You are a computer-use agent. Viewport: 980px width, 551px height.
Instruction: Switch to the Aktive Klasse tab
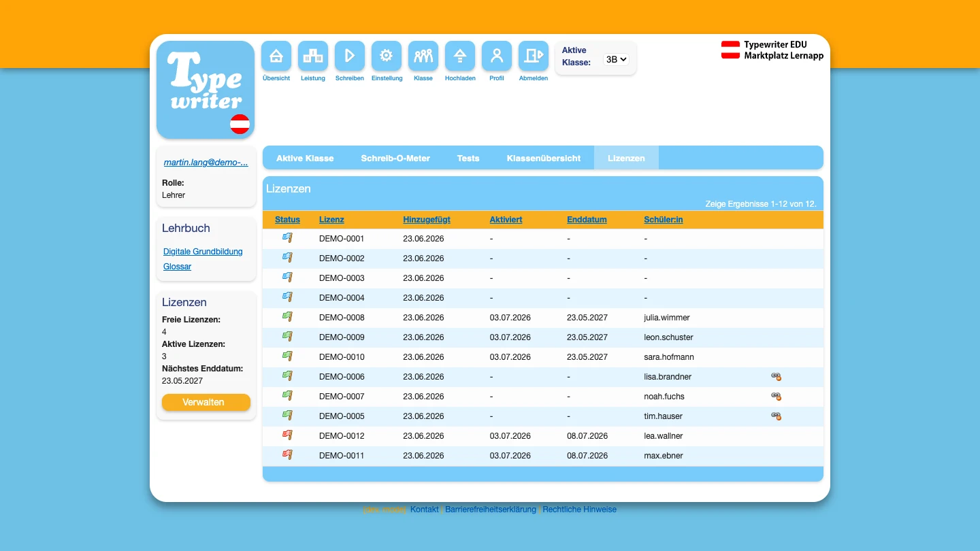click(305, 158)
